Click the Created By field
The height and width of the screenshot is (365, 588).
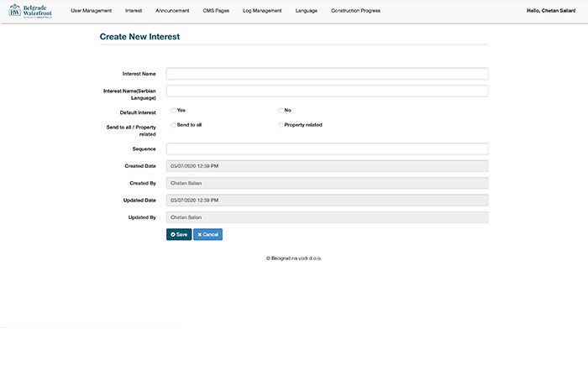point(327,183)
